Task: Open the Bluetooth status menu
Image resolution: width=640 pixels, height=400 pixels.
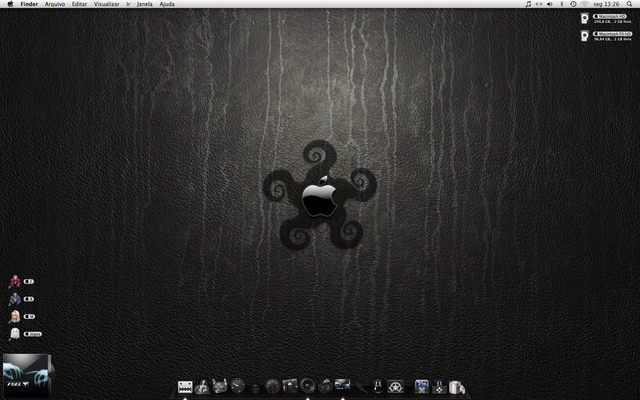Action: pyautogui.click(x=562, y=4)
